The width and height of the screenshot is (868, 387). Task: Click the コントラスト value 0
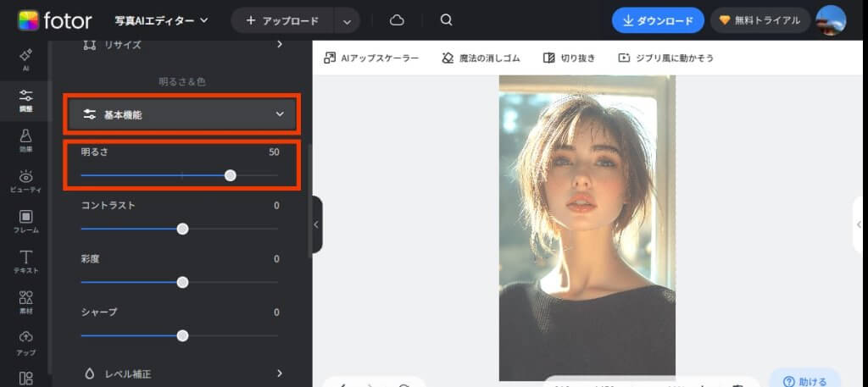coord(276,206)
